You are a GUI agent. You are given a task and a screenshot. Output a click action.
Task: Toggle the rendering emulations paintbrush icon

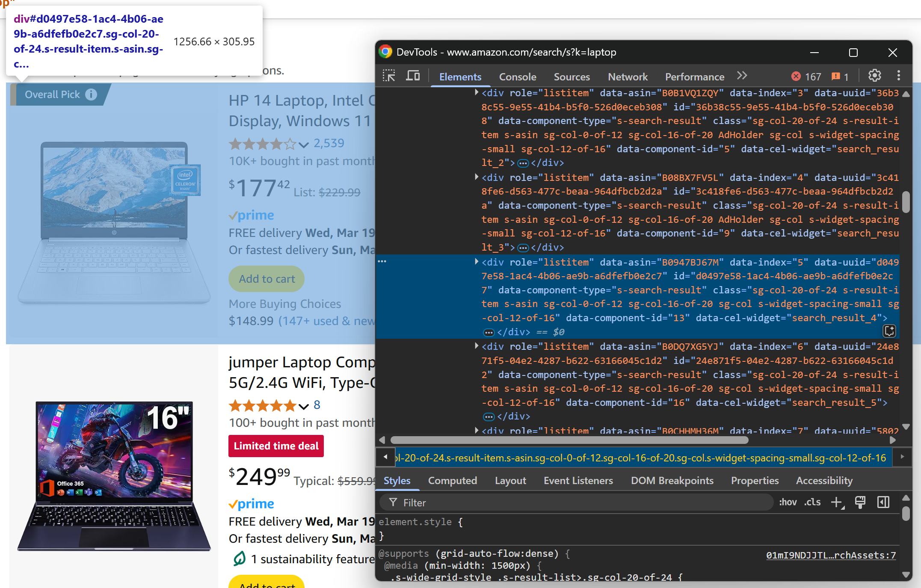[860, 502]
